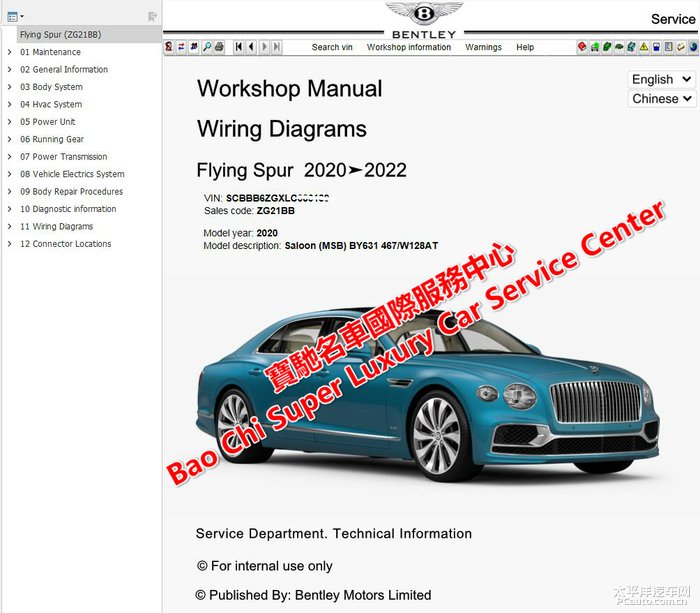The height and width of the screenshot is (613, 700).
Task: Select 12 Connector Locations in tree
Action: pos(65,243)
